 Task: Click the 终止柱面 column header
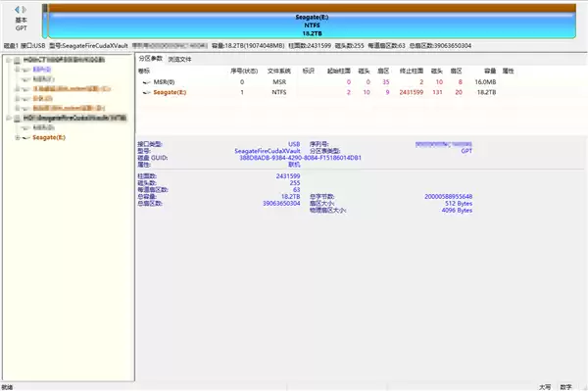coord(412,71)
